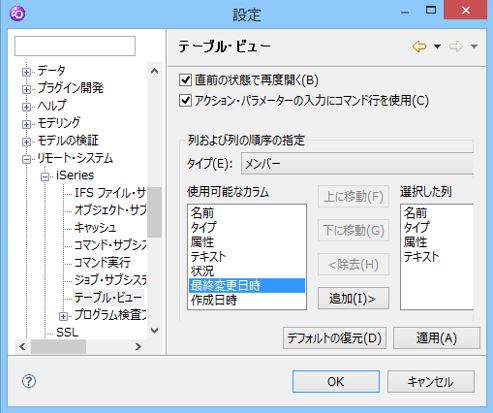
Task: Open the forward history dropdown arrow
Action: 474,46
